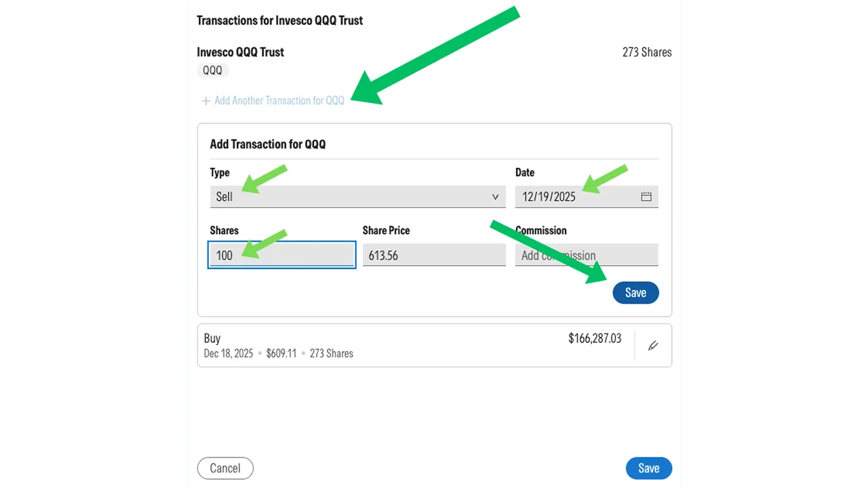Screen dimensions: 868x488
Task: Click the Date input showing 12/19/2025
Action: coord(576,197)
